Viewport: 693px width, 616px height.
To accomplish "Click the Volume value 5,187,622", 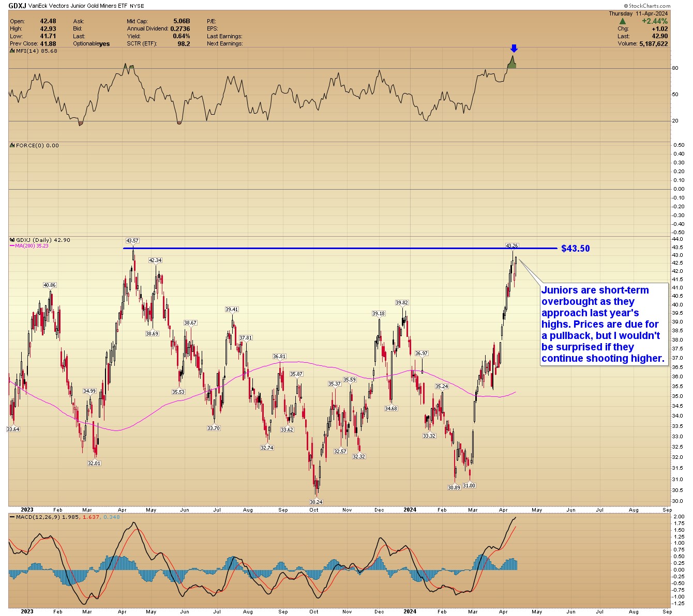I will click(654, 44).
